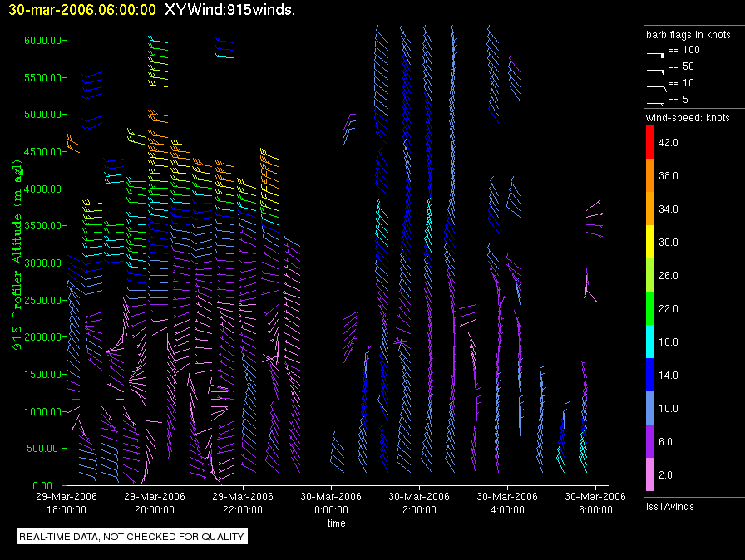
Task: Click the 5-knot barb flag symbol
Action: pyautogui.click(x=656, y=101)
